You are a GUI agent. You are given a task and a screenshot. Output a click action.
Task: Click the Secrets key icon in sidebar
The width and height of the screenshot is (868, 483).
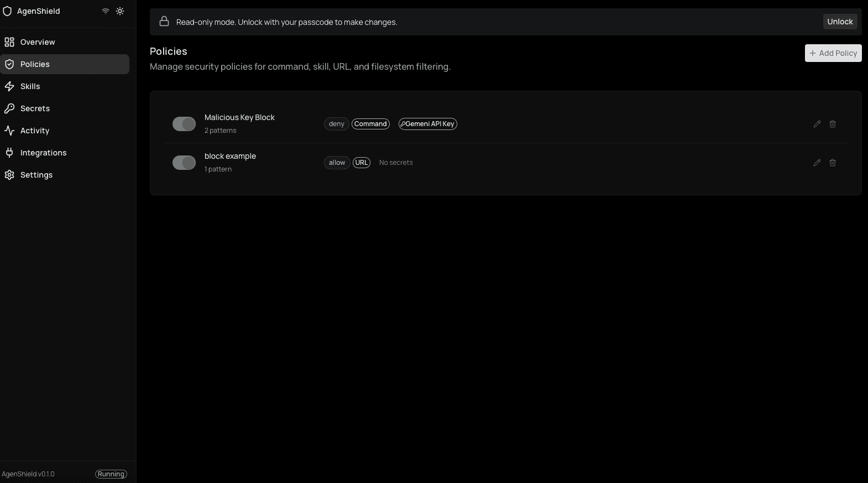click(x=9, y=108)
